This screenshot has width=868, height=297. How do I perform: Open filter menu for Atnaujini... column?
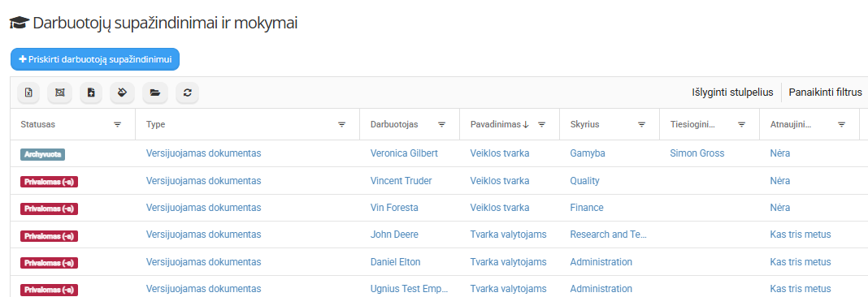[x=841, y=124]
